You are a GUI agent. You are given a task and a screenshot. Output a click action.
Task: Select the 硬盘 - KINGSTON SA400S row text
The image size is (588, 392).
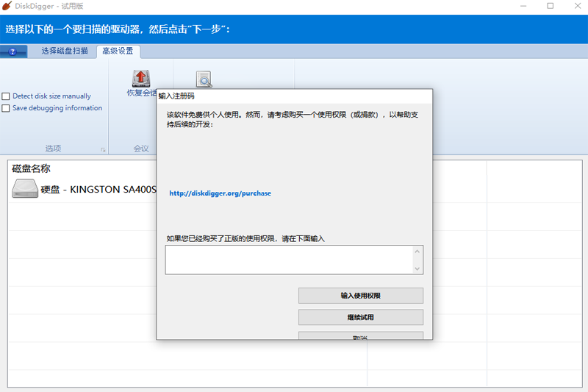click(x=98, y=190)
